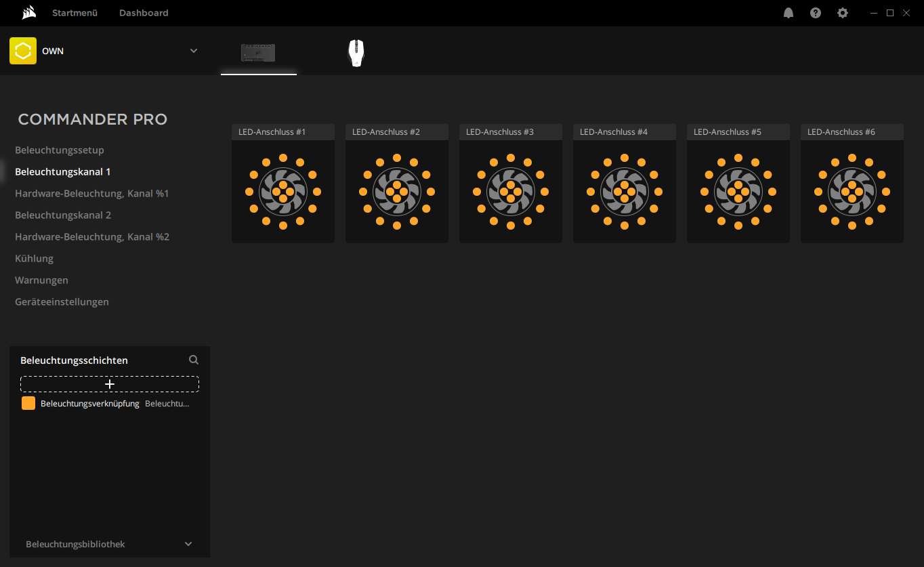The height and width of the screenshot is (567, 924).
Task: Select Beleuchtungskanal 2
Action: point(63,215)
